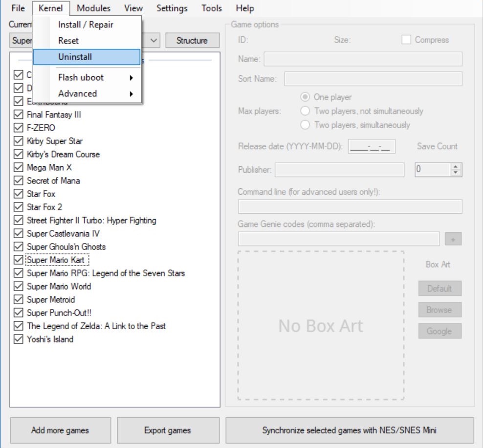
Task: Open the View menu
Action: click(133, 8)
